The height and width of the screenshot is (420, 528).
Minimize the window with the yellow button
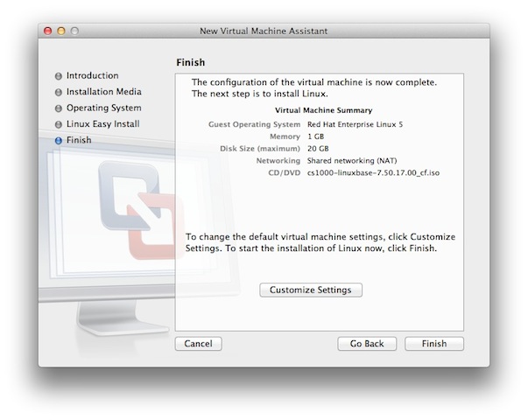pos(61,31)
